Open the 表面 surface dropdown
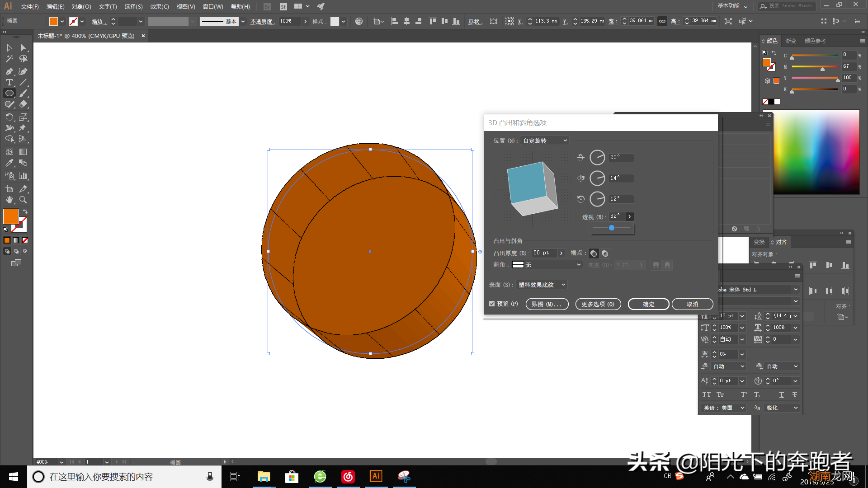This screenshot has width=868, height=488. pos(541,285)
